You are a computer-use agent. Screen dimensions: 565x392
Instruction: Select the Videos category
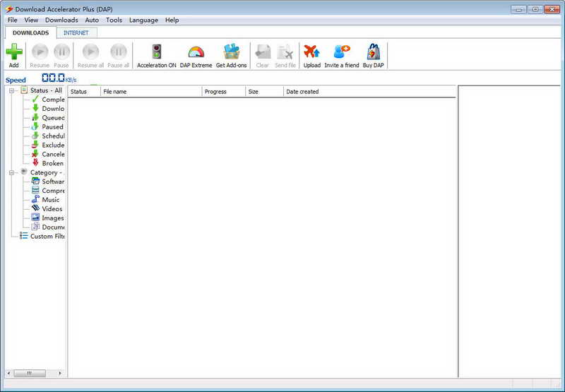point(47,209)
